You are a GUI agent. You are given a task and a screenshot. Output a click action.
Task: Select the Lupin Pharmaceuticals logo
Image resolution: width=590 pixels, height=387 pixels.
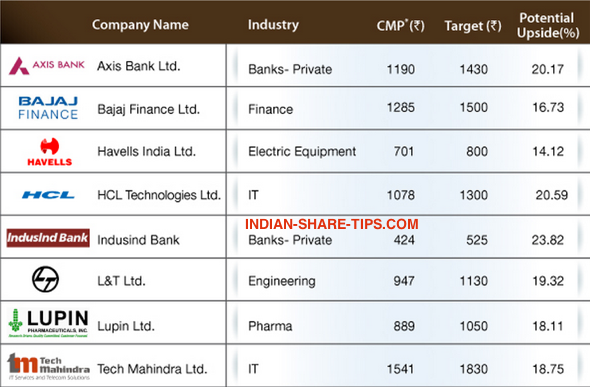pos(49,323)
